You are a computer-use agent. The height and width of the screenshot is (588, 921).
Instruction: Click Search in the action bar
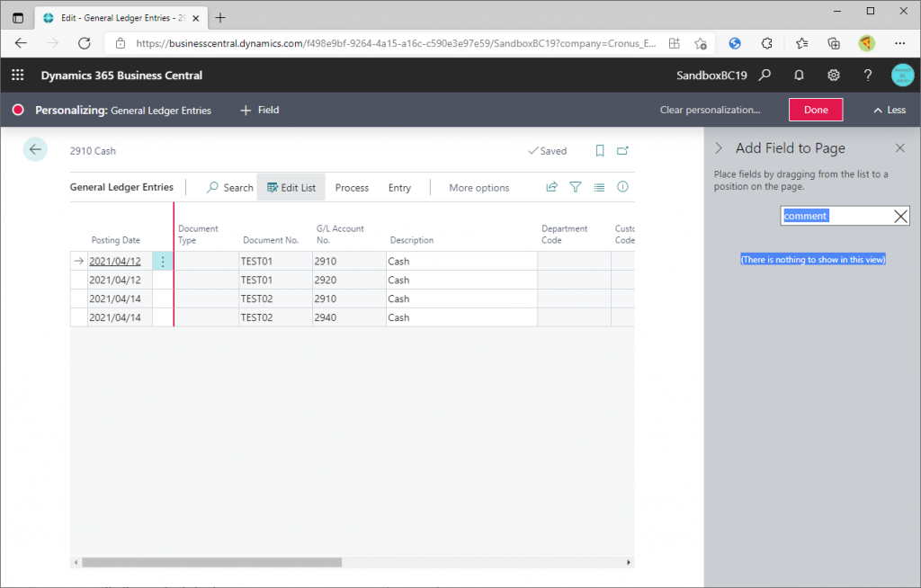pyautogui.click(x=229, y=187)
